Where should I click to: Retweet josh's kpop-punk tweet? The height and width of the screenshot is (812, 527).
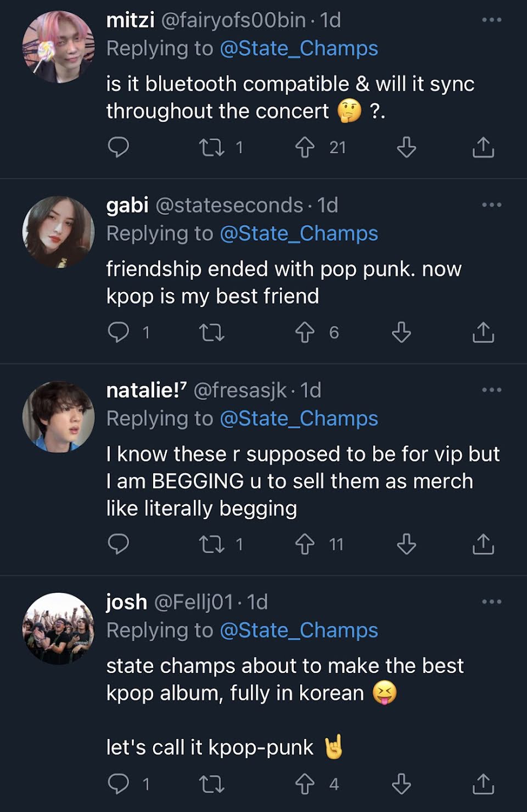[211, 784]
